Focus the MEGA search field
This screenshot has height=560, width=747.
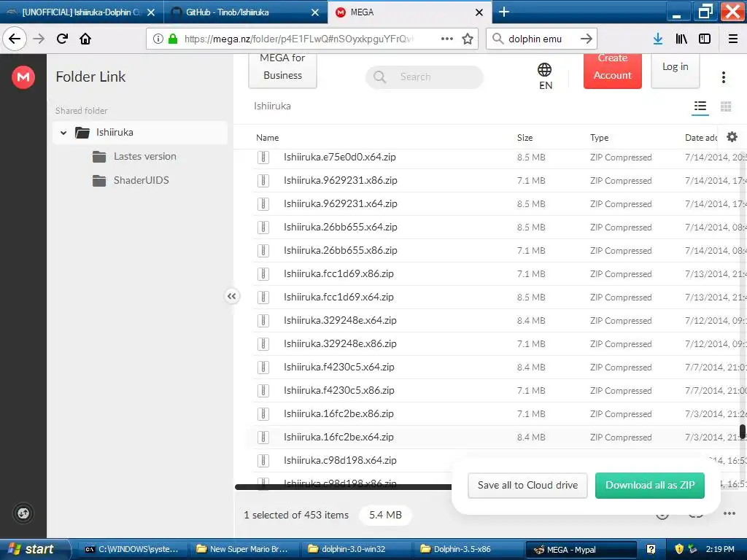point(425,77)
